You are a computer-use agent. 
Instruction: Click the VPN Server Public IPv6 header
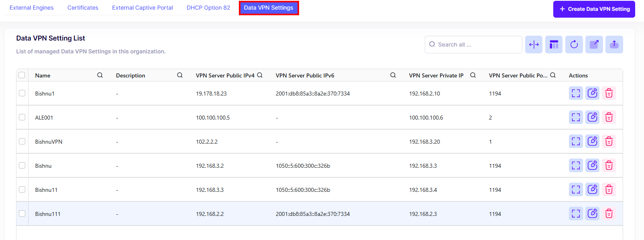pos(305,75)
